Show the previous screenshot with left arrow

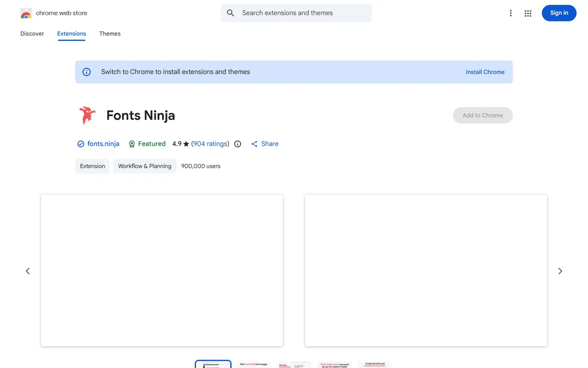pyautogui.click(x=28, y=271)
